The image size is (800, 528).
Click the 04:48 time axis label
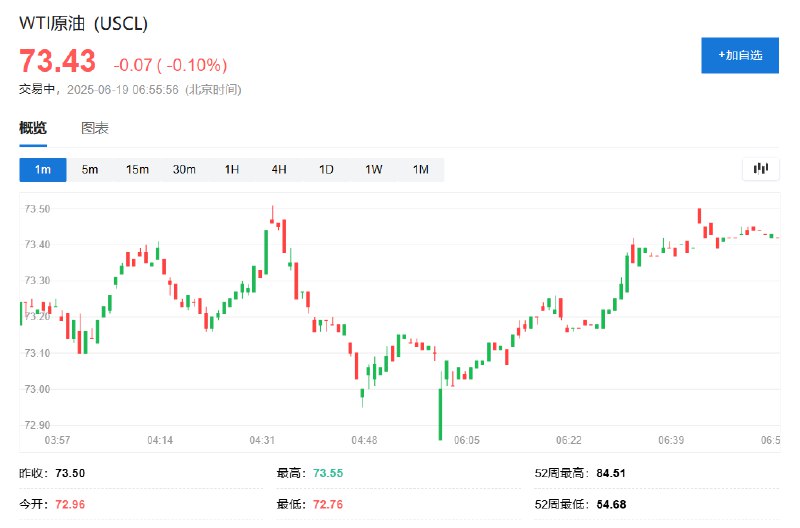[x=364, y=440]
